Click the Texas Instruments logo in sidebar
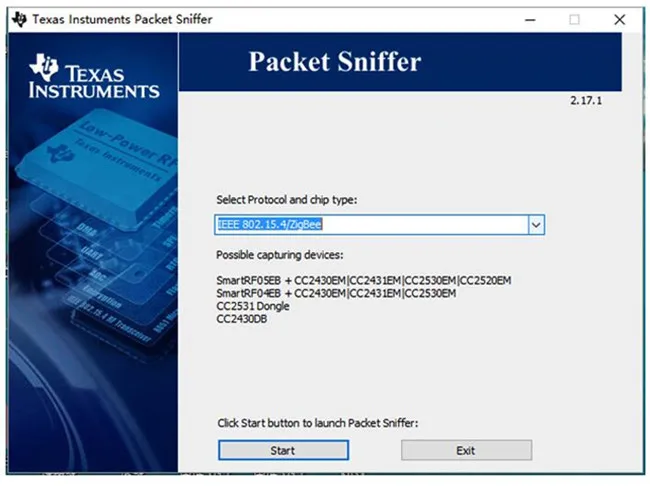This screenshot has width=650, height=486. click(x=94, y=76)
